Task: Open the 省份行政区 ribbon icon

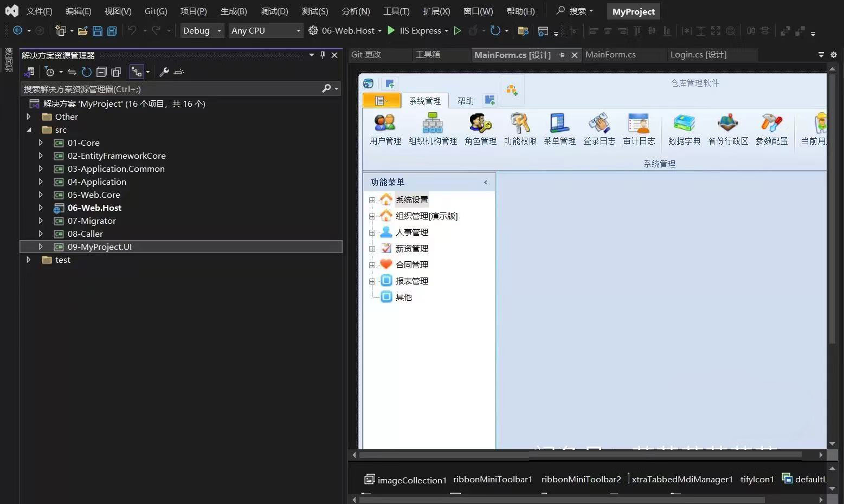Action: tap(728, 130)
